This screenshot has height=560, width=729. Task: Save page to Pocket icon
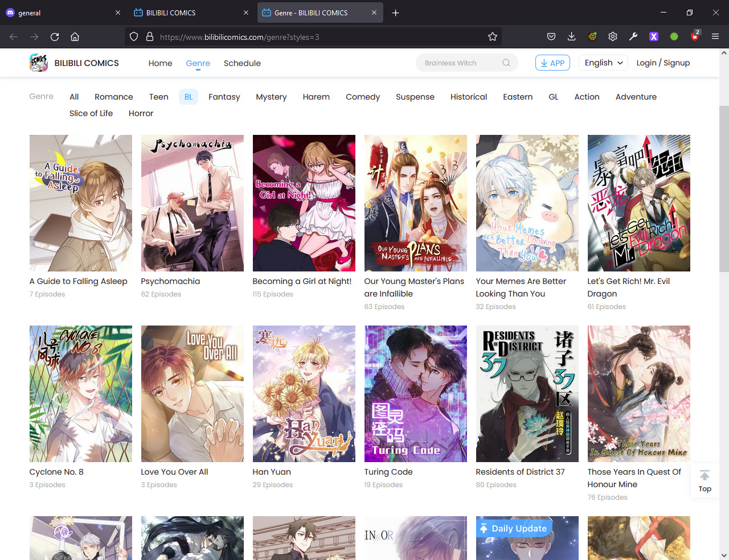click(551, 37)
